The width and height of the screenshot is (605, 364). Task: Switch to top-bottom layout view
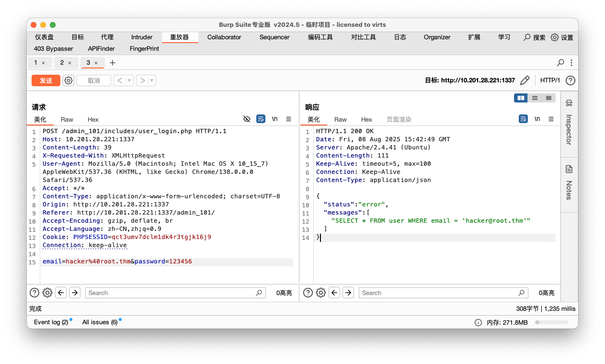pos(535,98)
